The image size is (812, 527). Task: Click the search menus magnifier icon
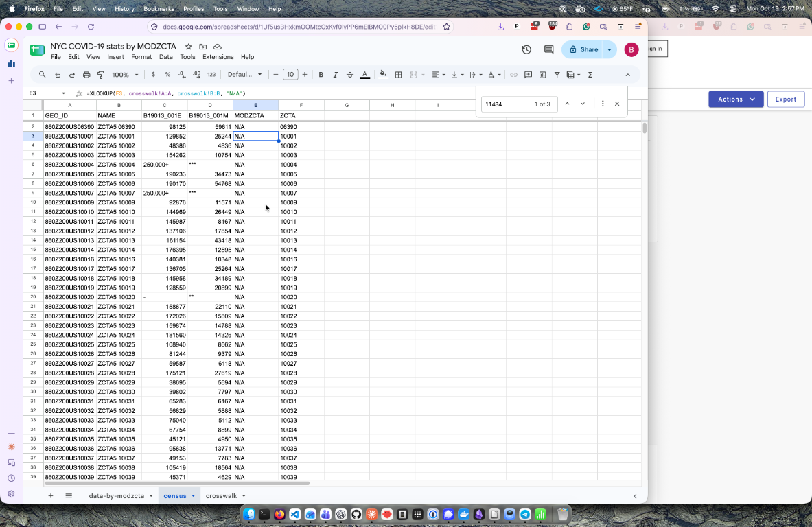click(43, 75)
